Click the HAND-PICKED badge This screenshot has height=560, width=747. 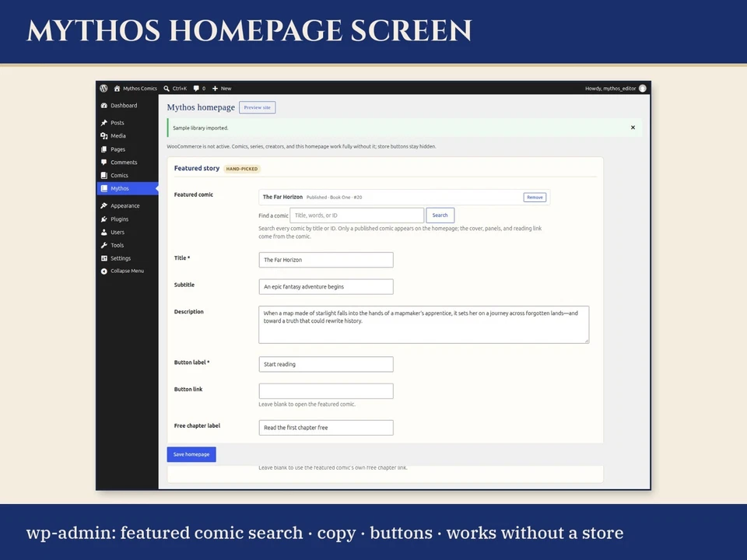coord(242,169)
